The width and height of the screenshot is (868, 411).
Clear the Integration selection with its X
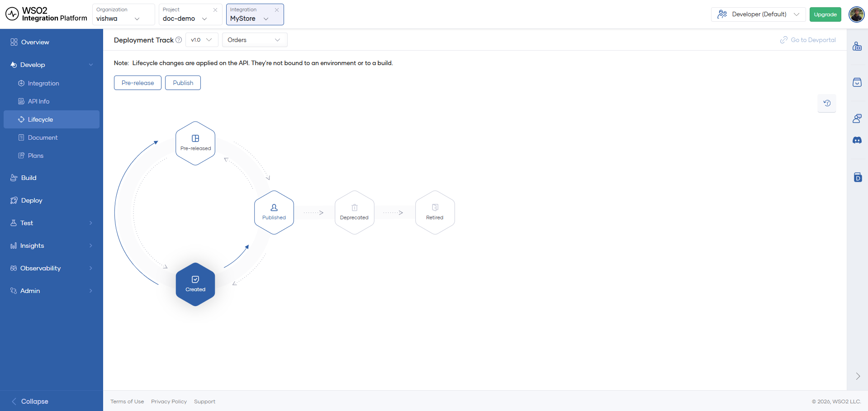(x=277, y=9)
